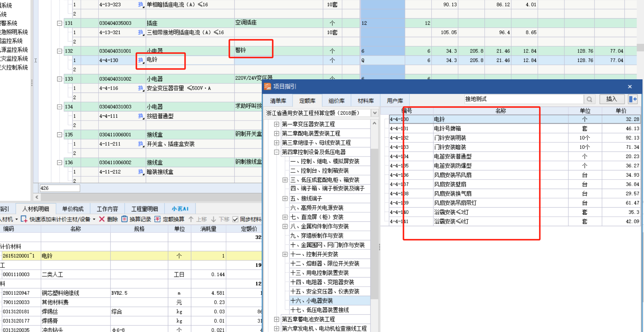Open the 小茗AI tab
The width and height of the screenshot is (644, 332).
point(180,209)
